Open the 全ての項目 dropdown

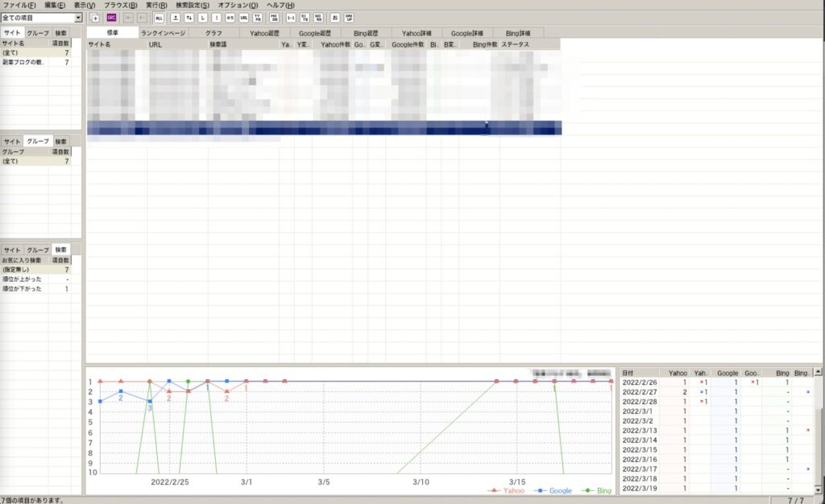tap(78, 18)
